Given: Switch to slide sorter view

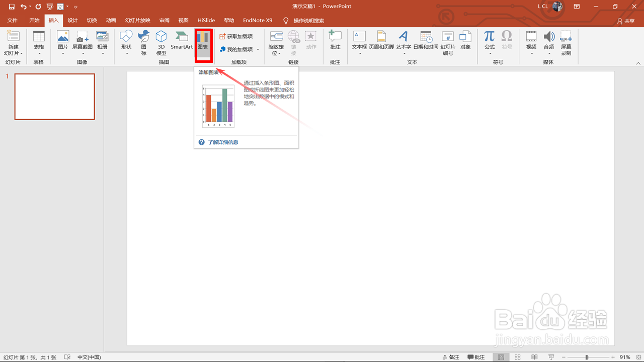Looking at the screenshot, I should 518,357.
